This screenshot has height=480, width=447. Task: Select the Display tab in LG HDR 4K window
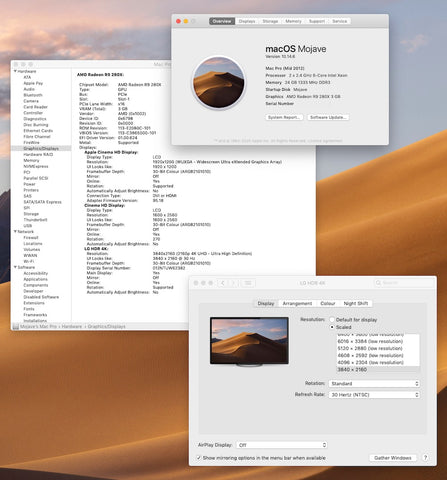coord(266,303)
